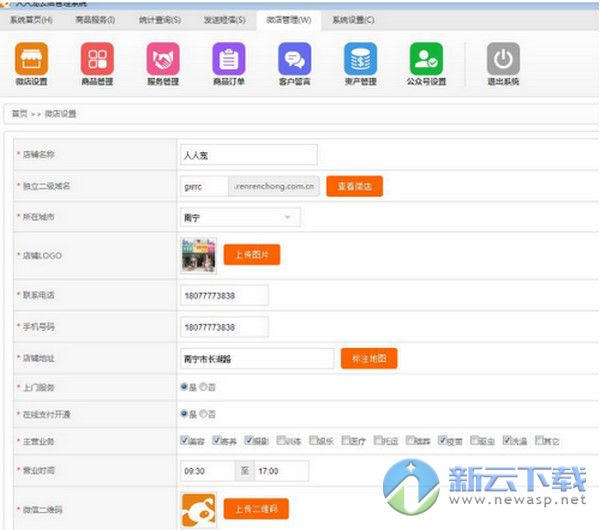Click the 17:00 closing time field
600x530 pixels.
[281, 471]
